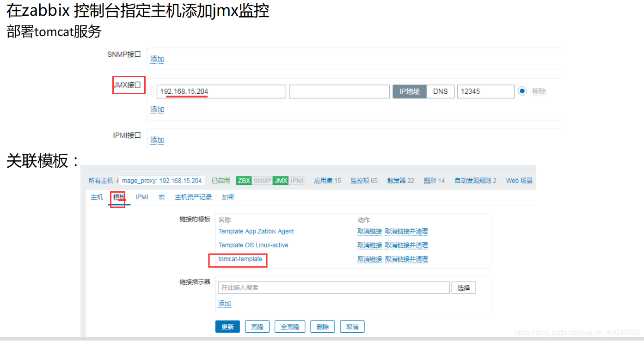Click the 动作 column header text
Screen dimensions: 644x341
(x=363, y=220)
